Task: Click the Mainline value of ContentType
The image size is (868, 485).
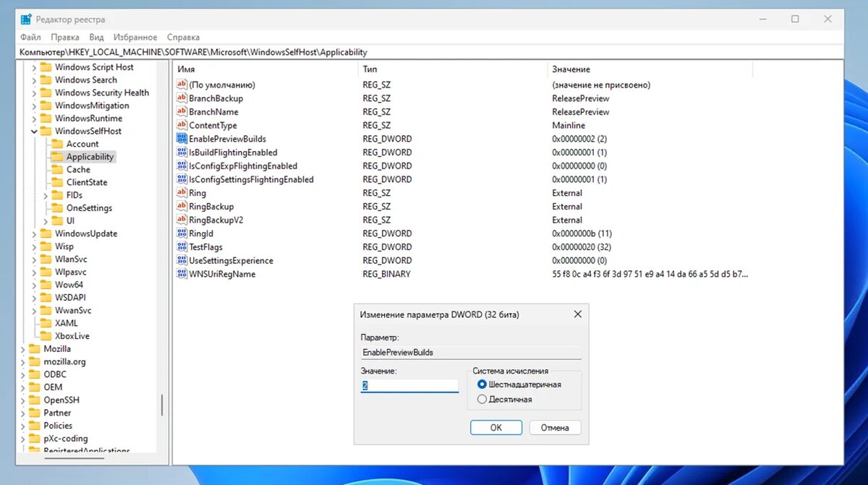Action: (x=569, y=125)
